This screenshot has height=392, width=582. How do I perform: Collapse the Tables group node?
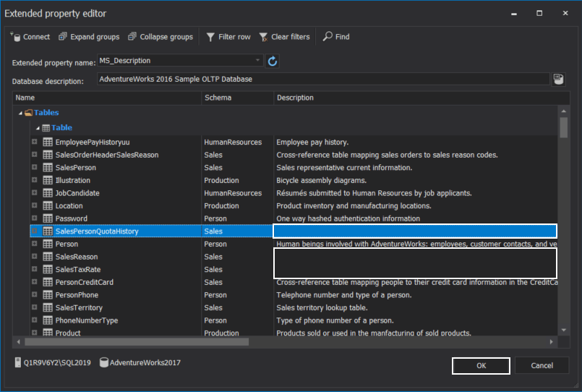click(x=21, y=113)
